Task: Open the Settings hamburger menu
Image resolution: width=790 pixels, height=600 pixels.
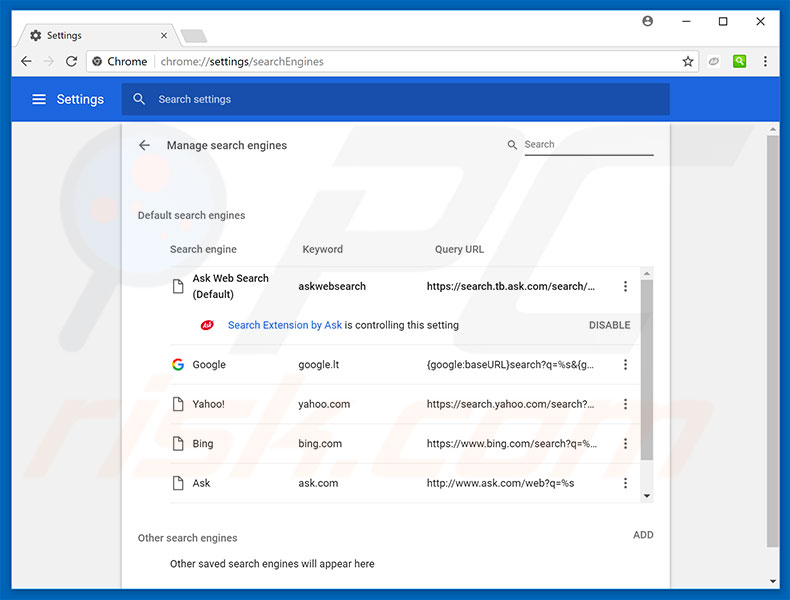Action: [39, 99]
